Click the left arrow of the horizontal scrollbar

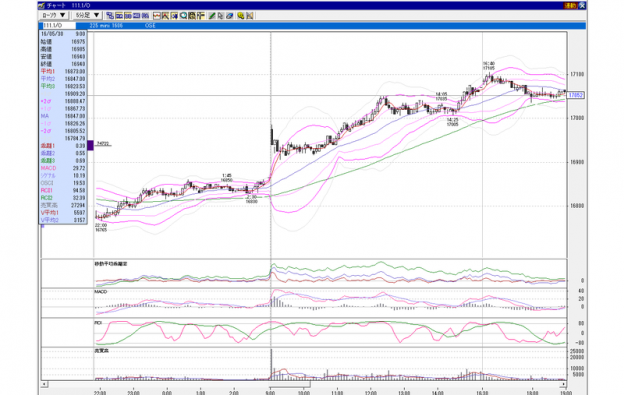[45, 384]
